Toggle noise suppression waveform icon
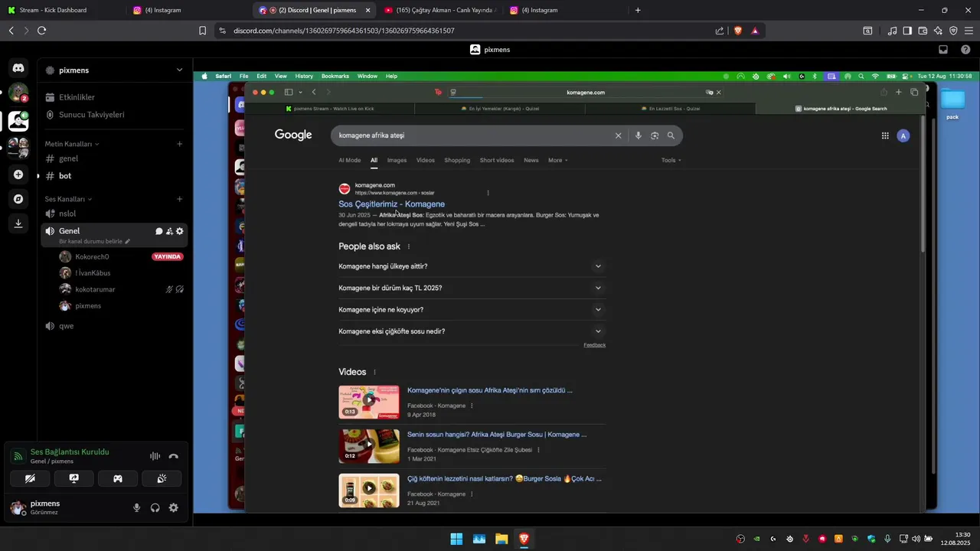Screen dimensions: 980x551 pos(155,456)
